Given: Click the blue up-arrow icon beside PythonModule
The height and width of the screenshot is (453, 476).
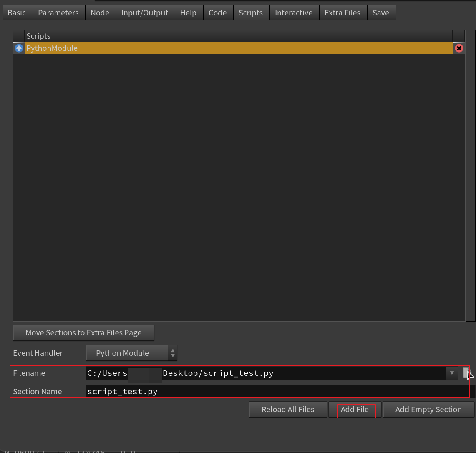Looking at the screenshot, I should 19,48.
